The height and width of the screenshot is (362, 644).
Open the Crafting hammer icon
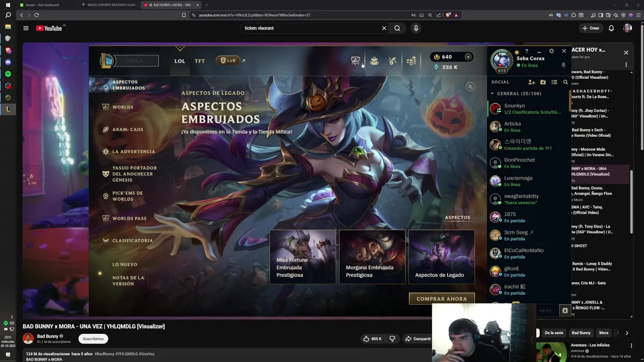point(393,61)
